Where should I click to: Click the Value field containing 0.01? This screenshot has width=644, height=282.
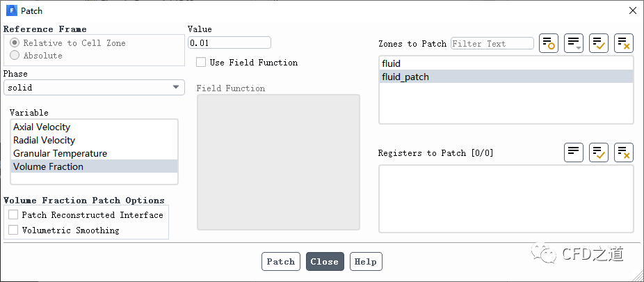(x=229, y=43)
